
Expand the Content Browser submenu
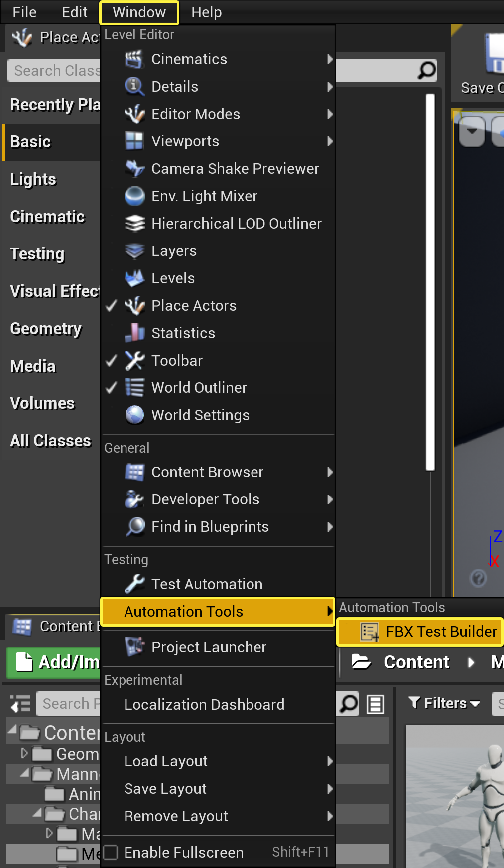(218, 472)
